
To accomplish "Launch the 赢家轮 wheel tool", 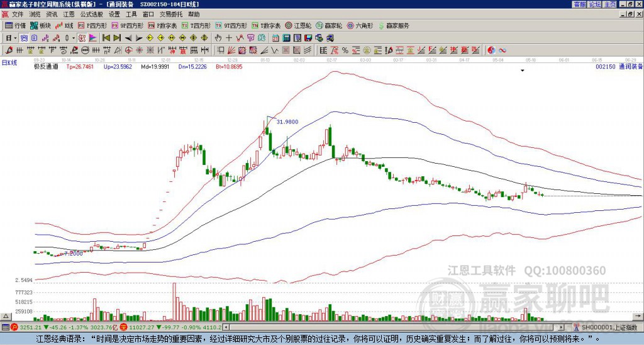I will [328, 25].
